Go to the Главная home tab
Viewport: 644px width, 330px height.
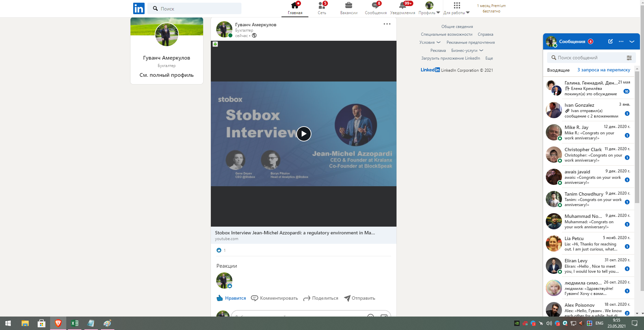(x=295, y=8)
